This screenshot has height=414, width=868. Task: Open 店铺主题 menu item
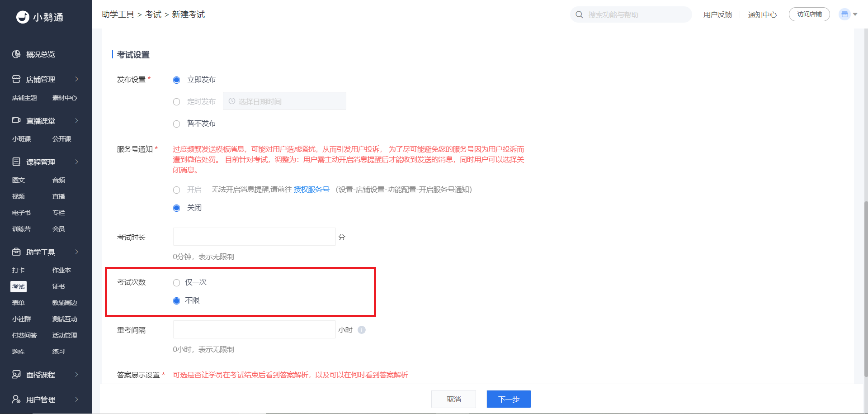(x=24, y=98)
